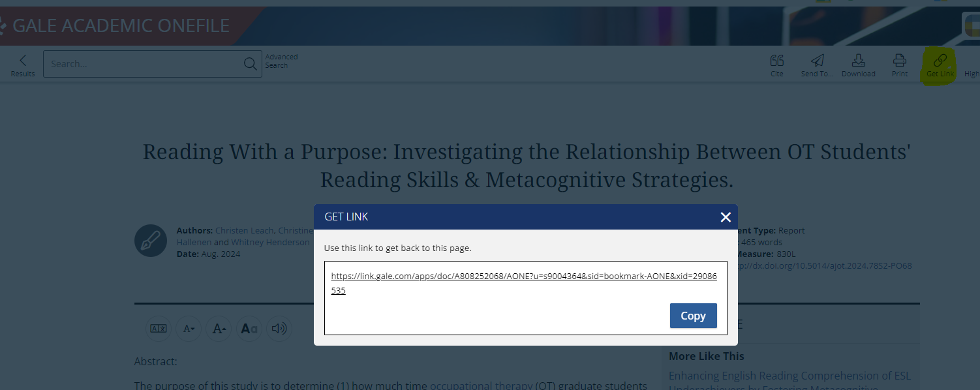This screenshot has width=980, height=390.
Task: Select the Download icon
Action: coord(858,64)
